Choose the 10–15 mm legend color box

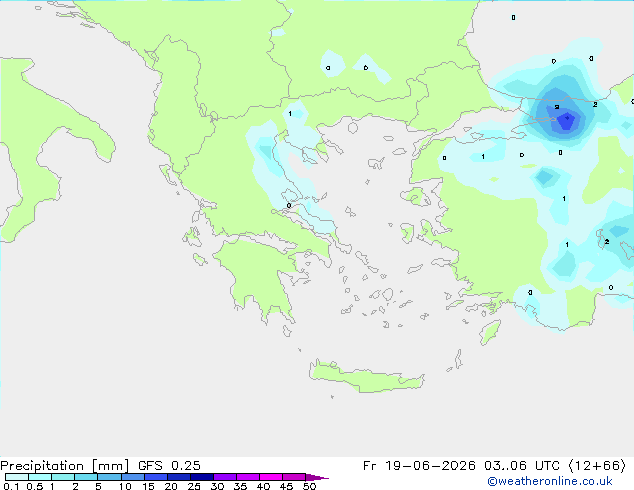tap(133, 477)
